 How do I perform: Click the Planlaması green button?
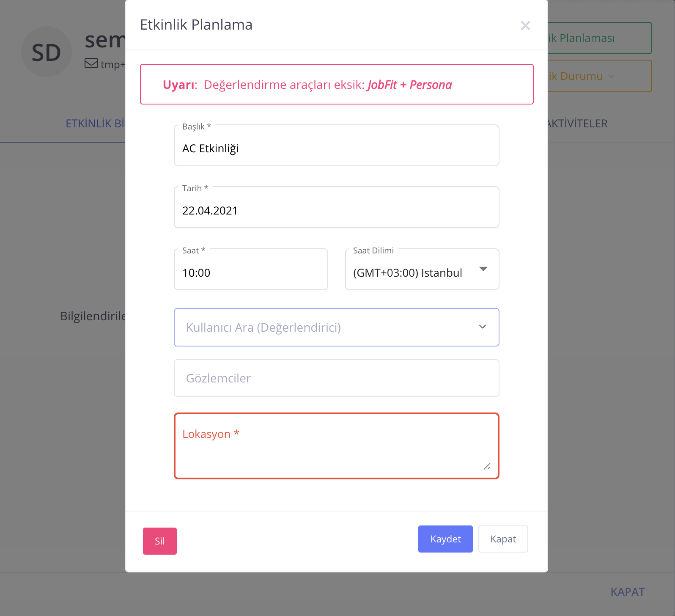[x=599, y=38]
